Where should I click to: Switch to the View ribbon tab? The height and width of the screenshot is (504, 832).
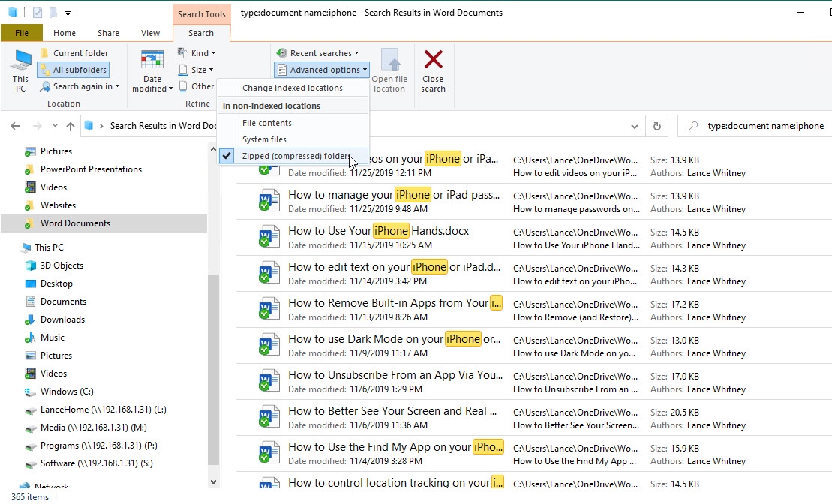coord(150,33)
